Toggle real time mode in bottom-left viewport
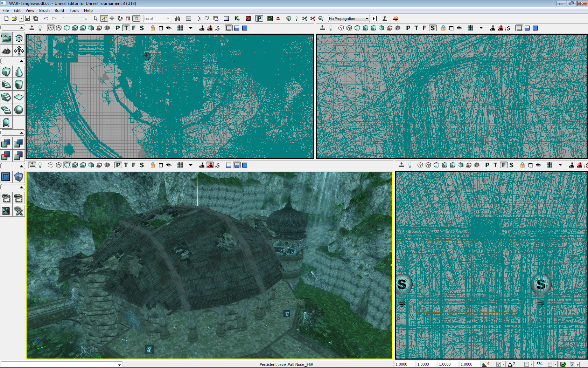Screen dimensions: 588x368 [32, 165]
